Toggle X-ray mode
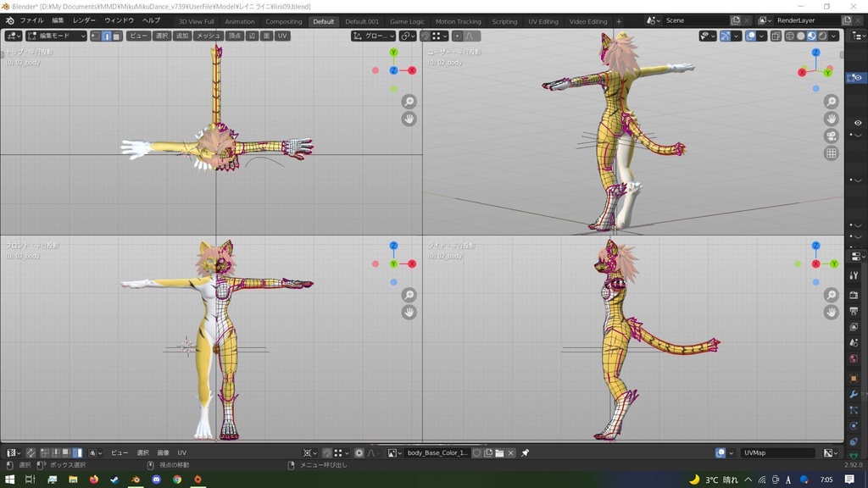Screen dimensions: 868x488 (x=776, y=36)
